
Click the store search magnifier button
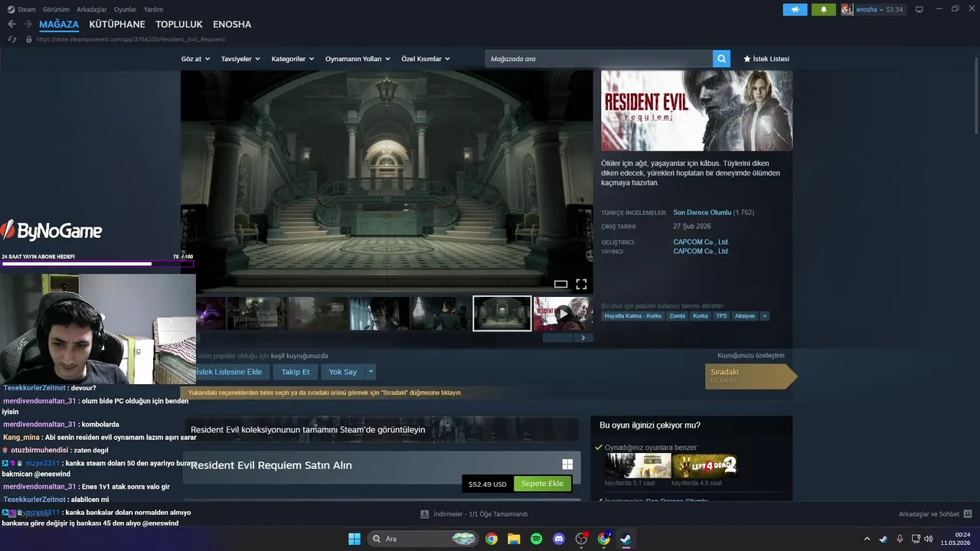[721, 59]
